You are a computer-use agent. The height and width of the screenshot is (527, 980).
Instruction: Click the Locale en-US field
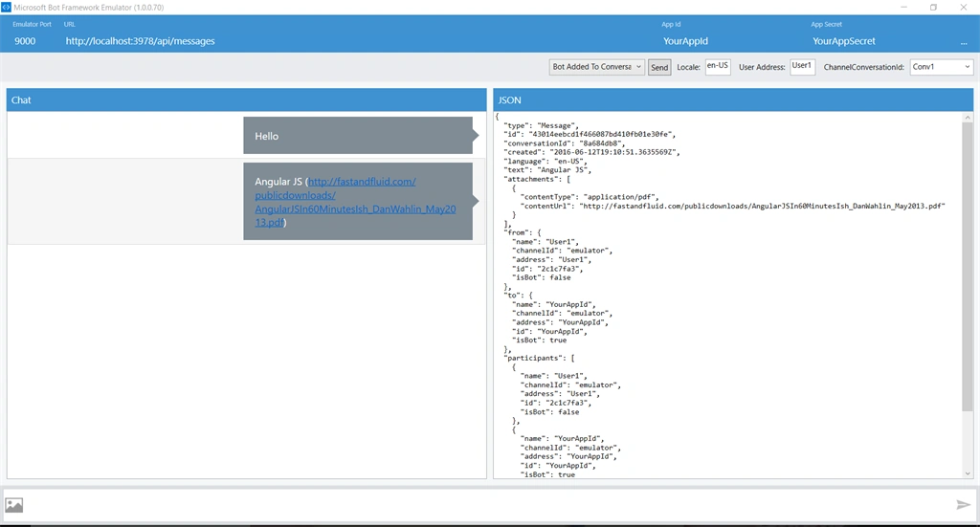(x=718, y=66)
